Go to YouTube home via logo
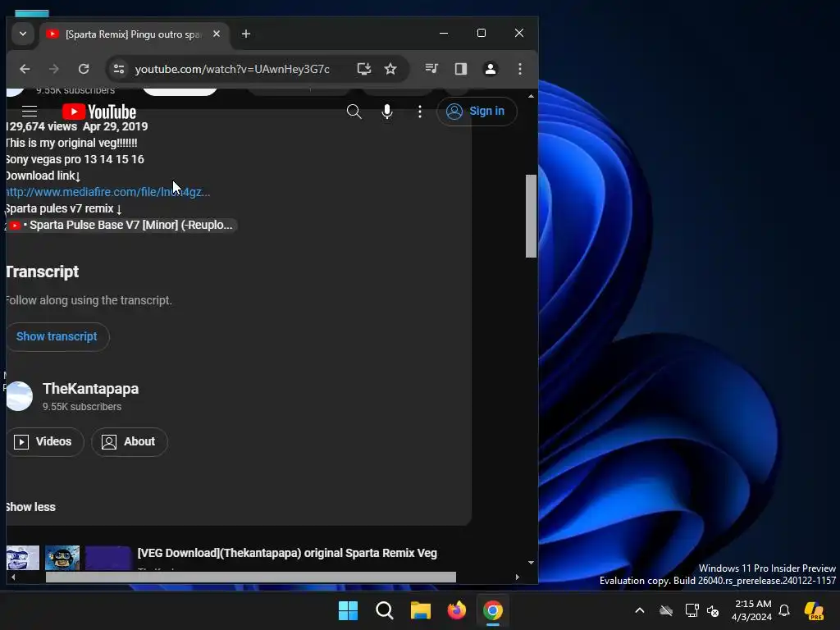The height and width of the screenshot is (630, 840). (x=99, y=112)
